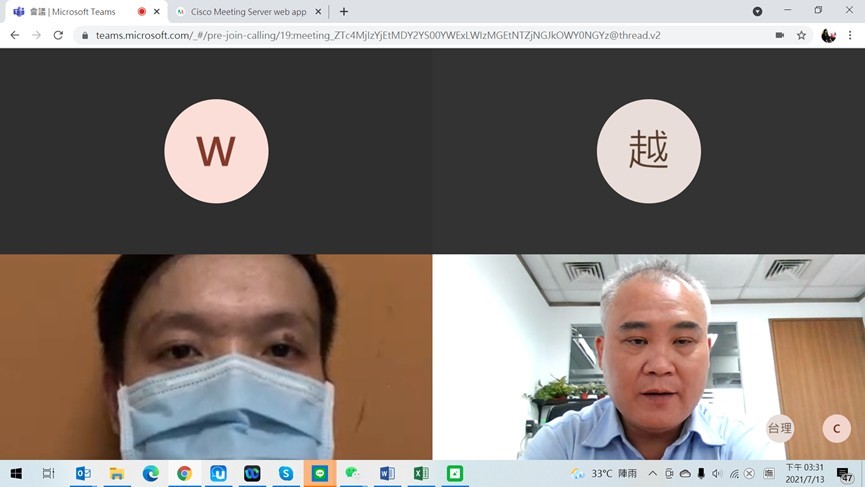Open the Chrome three-dot menu
The width and height of the screenshot is (865, 487).
[851, 35]
